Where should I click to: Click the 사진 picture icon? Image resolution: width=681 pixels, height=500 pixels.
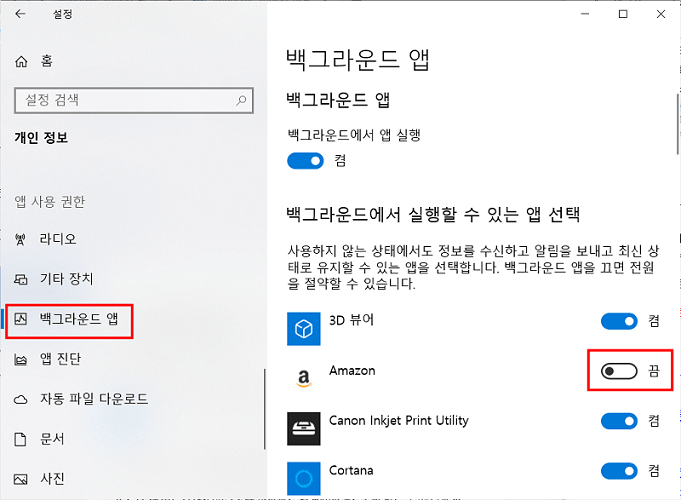[20, 479]
